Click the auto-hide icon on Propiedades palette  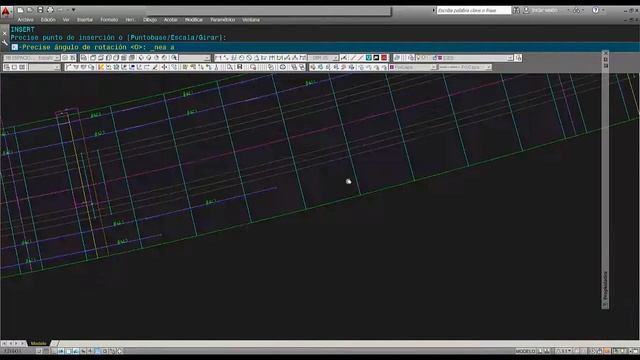pos(606,60)
